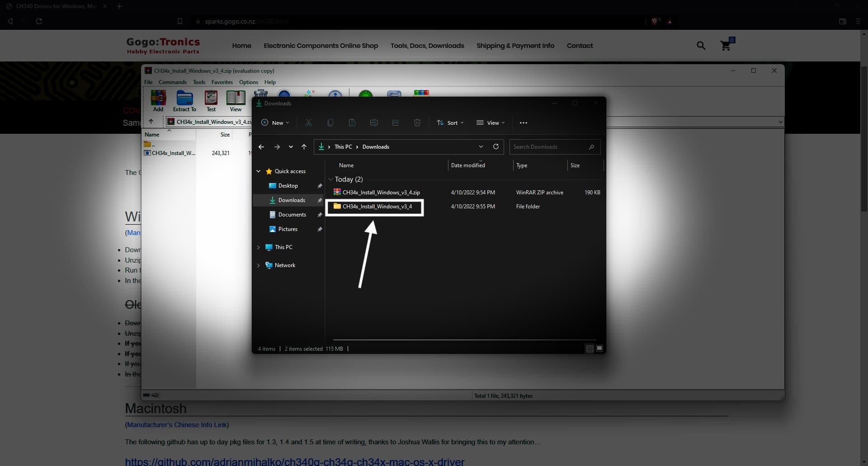The image size is (868, 466).
Task: Open the View dropdown in Explorer
Action: pyautogui.click(x=491, y=122)
